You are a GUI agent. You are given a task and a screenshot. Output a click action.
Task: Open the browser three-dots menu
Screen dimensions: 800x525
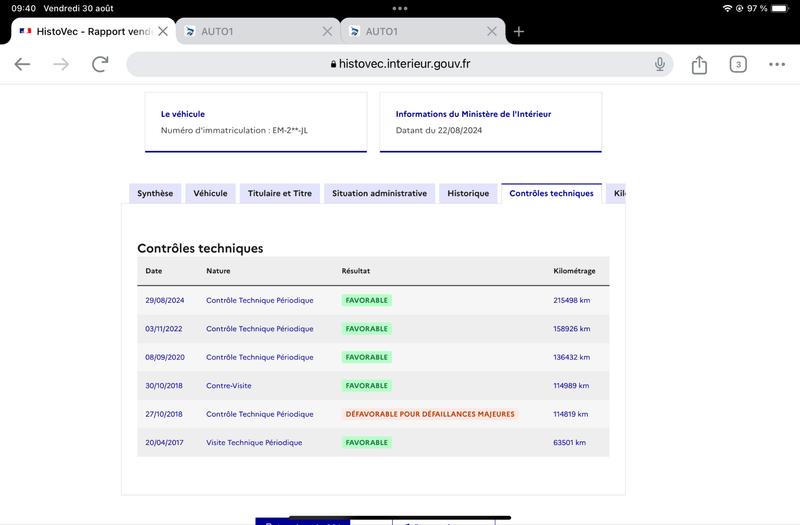click(777, 64)
